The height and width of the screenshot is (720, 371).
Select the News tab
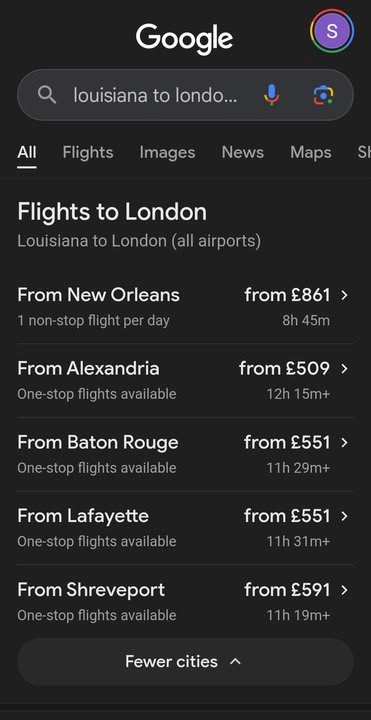tap(242, 152)
